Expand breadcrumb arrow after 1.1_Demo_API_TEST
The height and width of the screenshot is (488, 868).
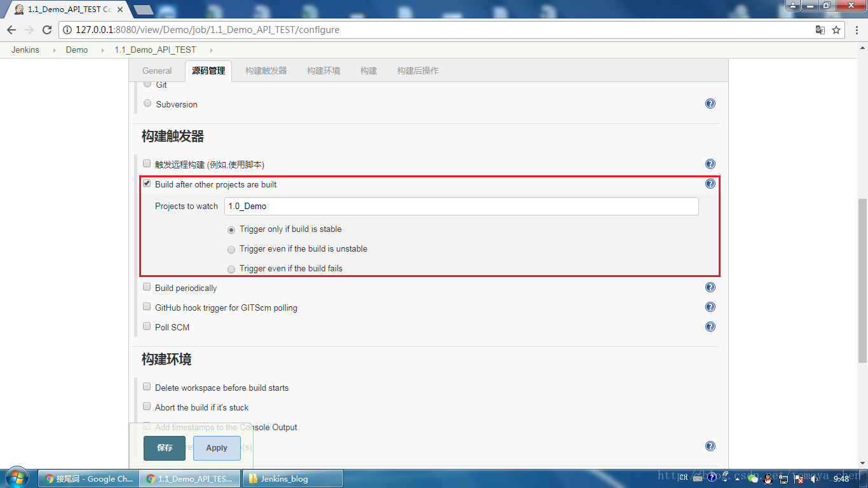coord(211,50)
